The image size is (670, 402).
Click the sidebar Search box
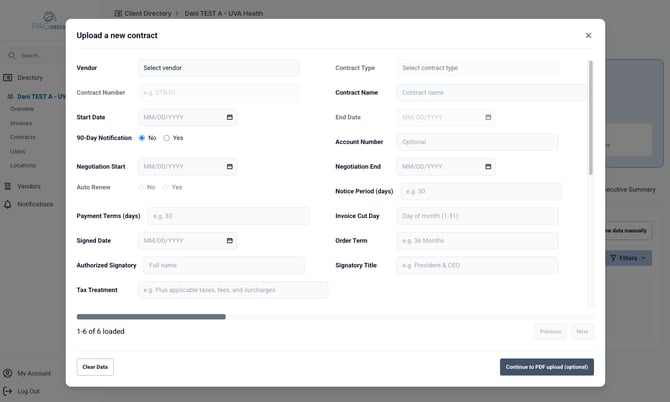coord(34,56)
